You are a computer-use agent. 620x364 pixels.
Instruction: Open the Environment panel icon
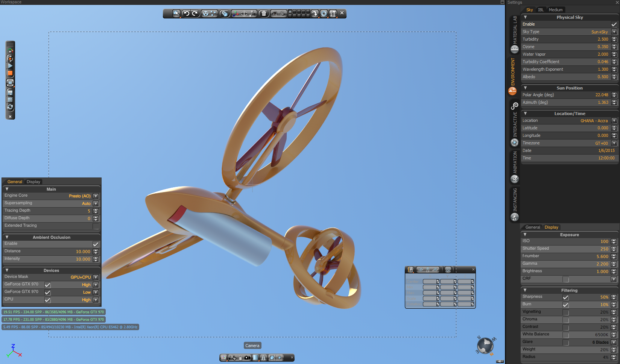(512, 91)
